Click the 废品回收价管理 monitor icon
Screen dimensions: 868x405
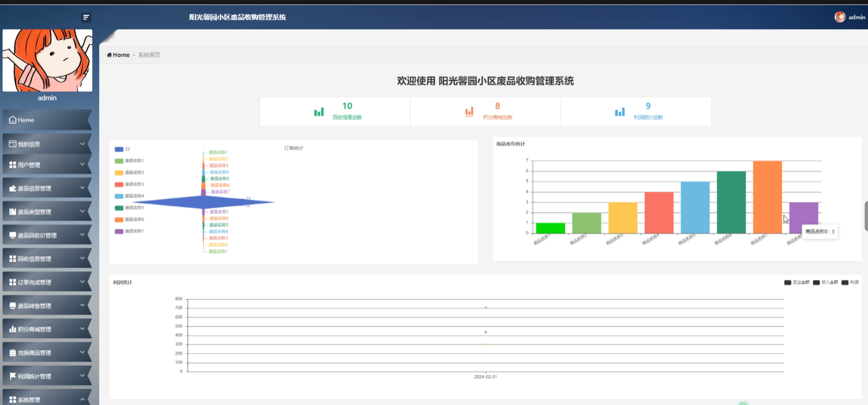(x=13, y=236)
